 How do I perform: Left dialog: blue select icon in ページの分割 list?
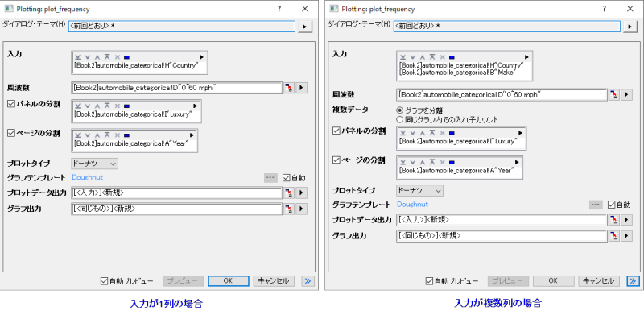coord(126,135)
